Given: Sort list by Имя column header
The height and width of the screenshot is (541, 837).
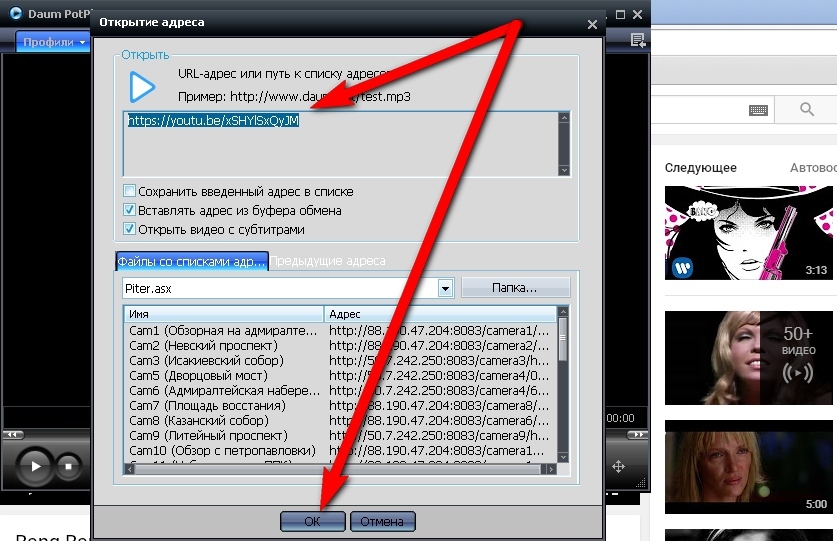Looking at the screenshot, I should (x=224, y=314).
